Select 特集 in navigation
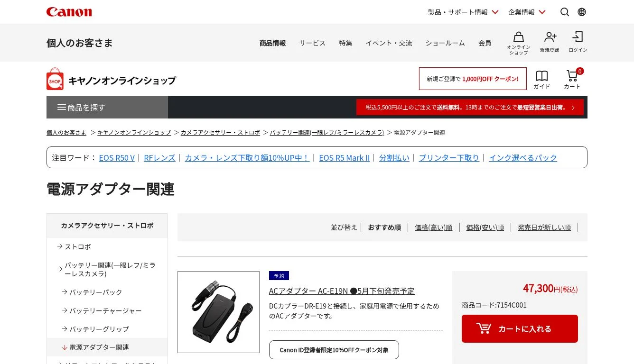Screen dimensions: 634x364 pyautogui.click(x=345, y=43)
